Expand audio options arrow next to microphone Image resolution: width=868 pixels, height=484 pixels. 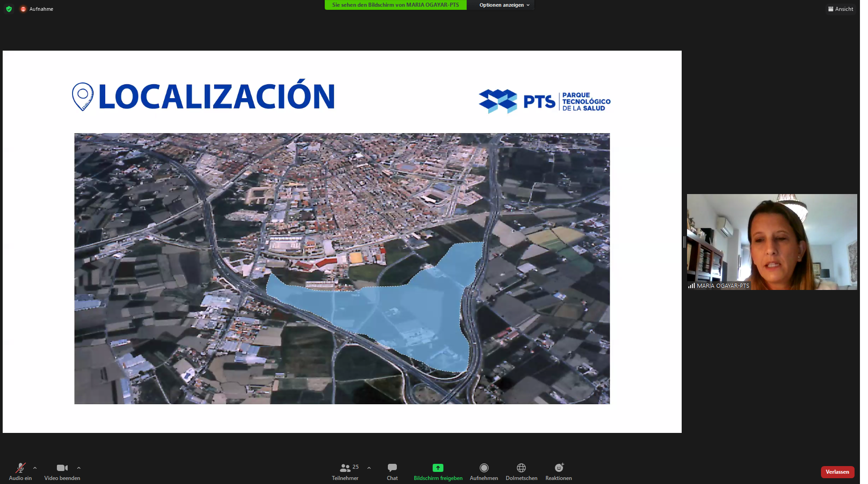point(35,468)
